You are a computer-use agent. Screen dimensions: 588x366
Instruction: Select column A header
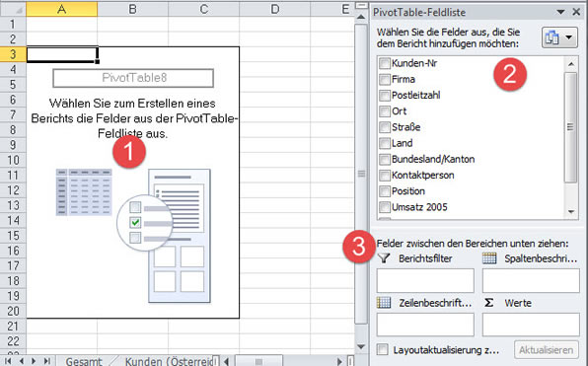pos(62,9)
